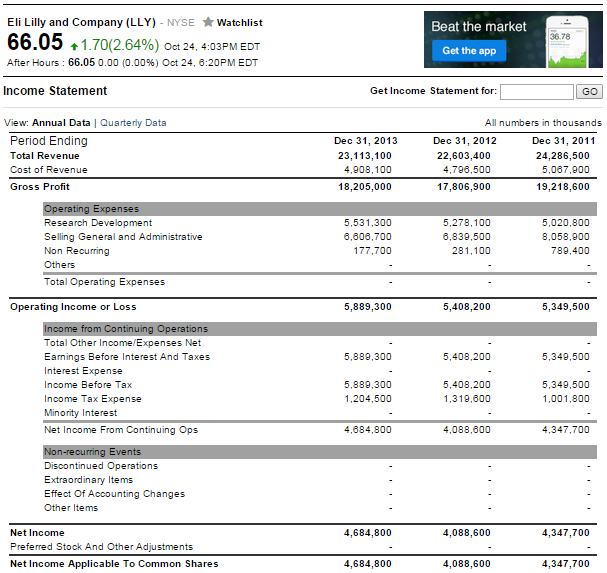Click the Non Recurring row label

(77, 250)
